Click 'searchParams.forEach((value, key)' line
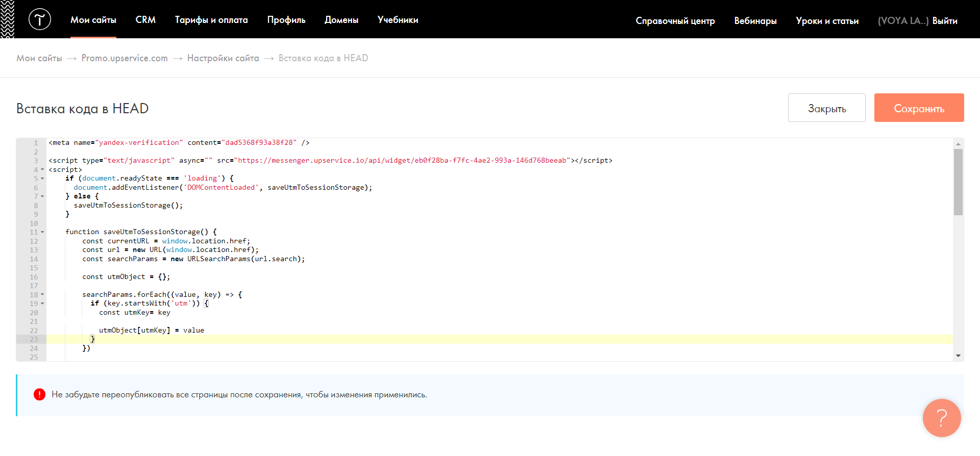Image resolution: width=980 pixels, height=456 pixels. tap(162, 295)
